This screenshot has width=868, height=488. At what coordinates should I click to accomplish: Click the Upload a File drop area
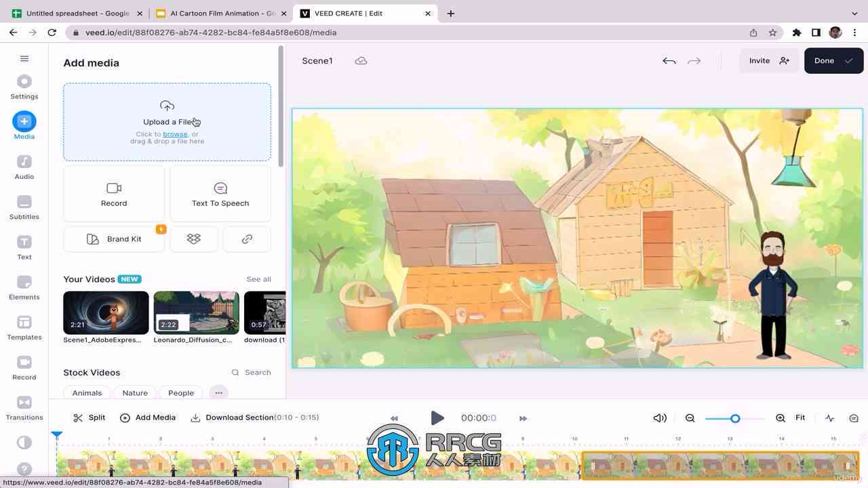click(167, 122)
